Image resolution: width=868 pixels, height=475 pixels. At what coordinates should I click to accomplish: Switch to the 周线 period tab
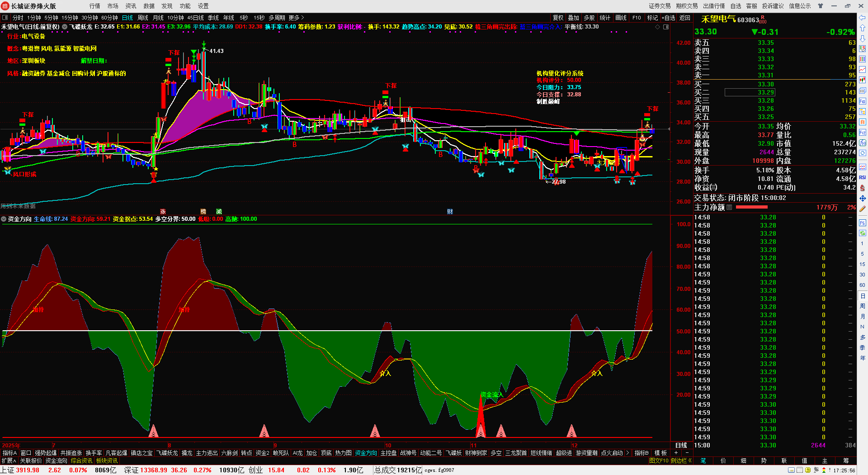pos(143,18)
